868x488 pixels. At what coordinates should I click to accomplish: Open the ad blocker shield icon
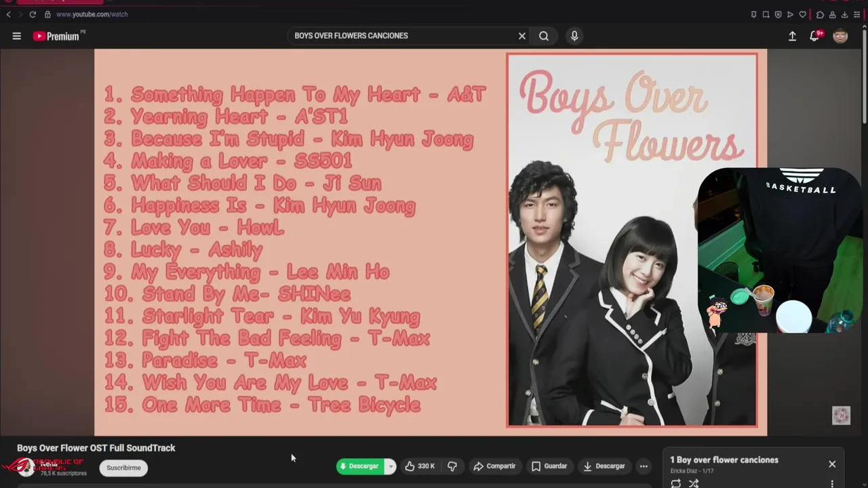click(x=778, y=14)
